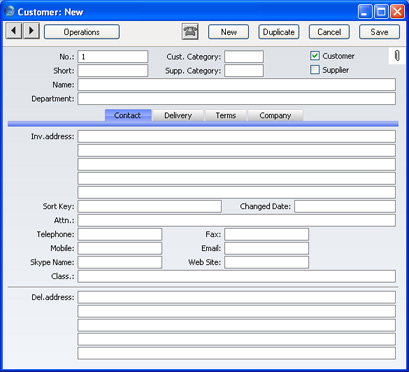Viewport: 409px width, 372px height.
Task: Close the Customer: New window
Action: (397, 12)
